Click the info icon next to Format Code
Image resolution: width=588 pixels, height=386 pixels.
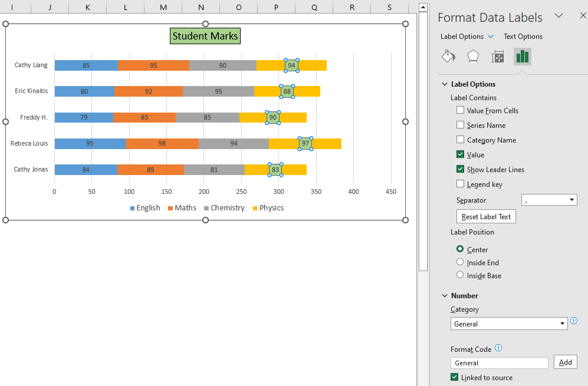(x=498, y=348)
